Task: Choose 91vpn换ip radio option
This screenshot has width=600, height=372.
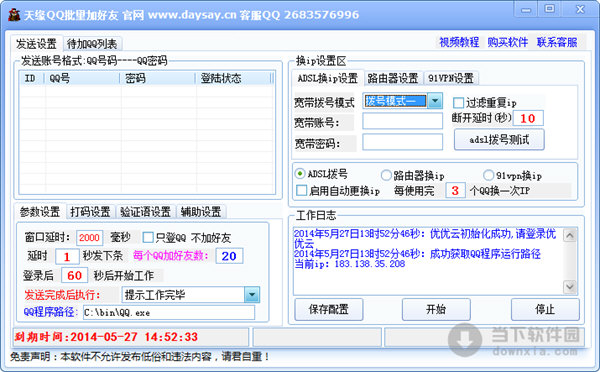Action: [488, 175]
